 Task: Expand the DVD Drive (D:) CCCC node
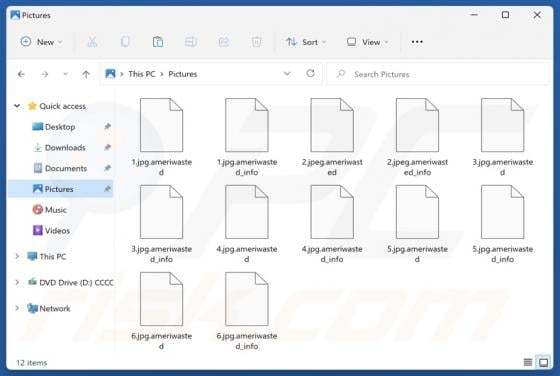pyautogui.click(x=17, y=282)
